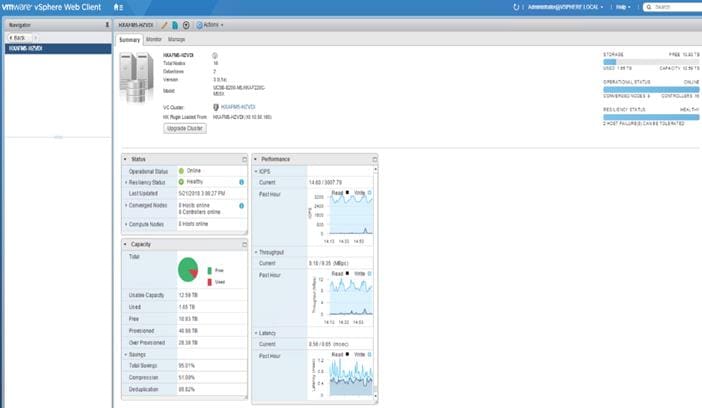Viewport: 702px width, 408px height.
Task: Maximize the Capacity panel
Action: point(244,245)
